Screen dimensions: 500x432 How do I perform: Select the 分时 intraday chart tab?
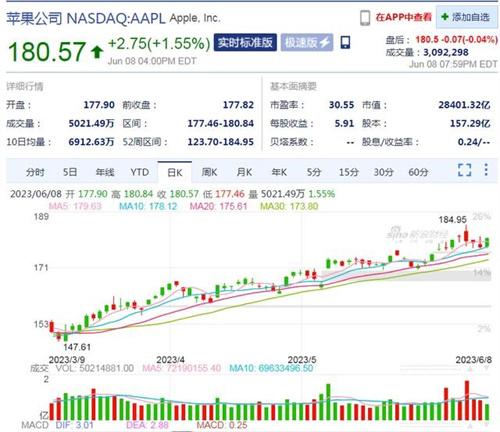pyautogui.click(x=35, y=172)
